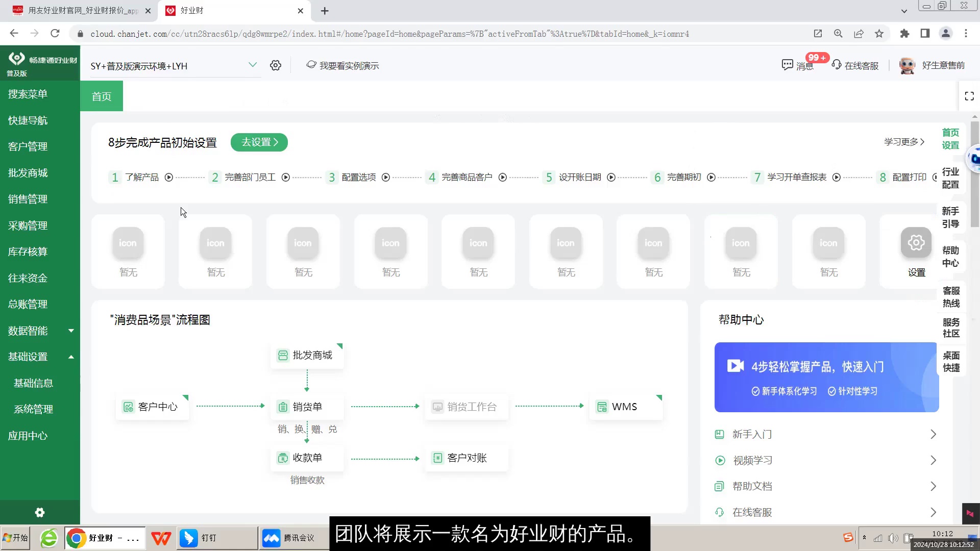Image resolution: width=980 pixels, height=551 pixels.
Task: Click the 在线客服 headset icon in top bar
Action: pos(838,65)
